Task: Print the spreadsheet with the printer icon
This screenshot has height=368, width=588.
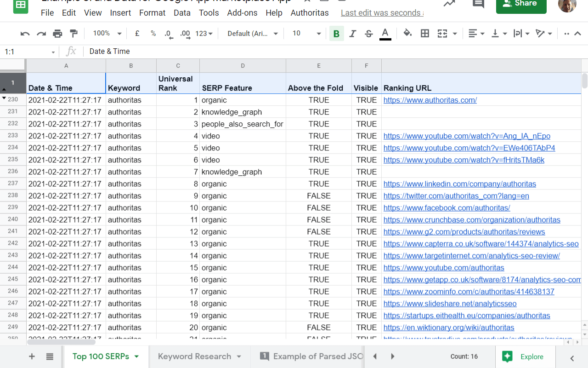Action: coord(57,34)
